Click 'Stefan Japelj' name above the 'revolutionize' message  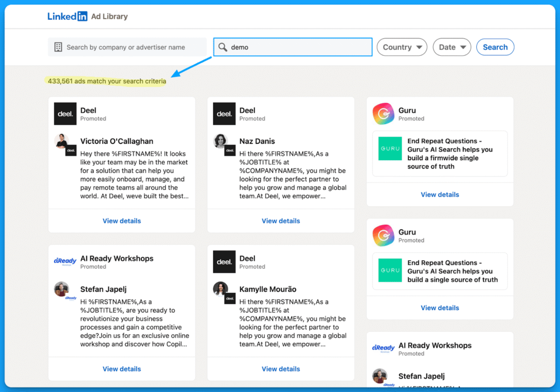103,289
